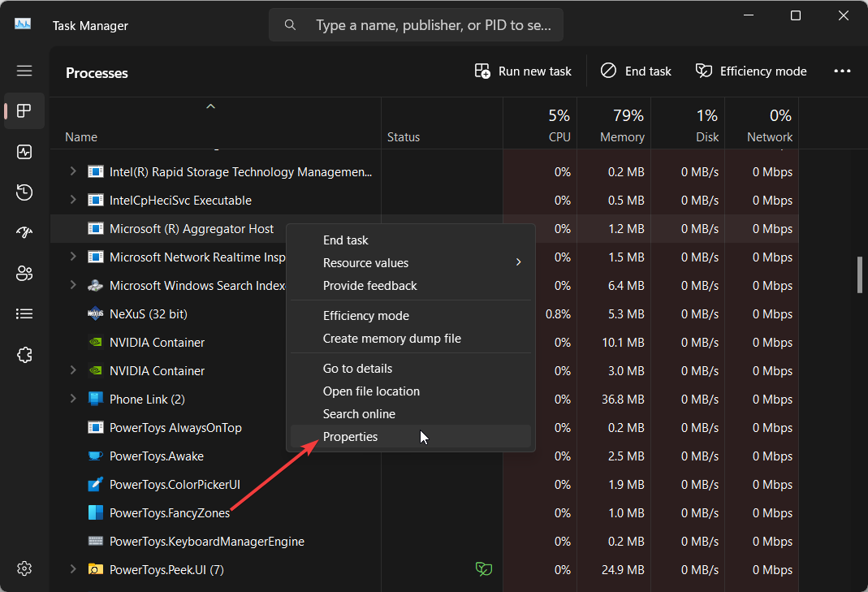This screenshot has width=868, height=592.
Task: Click the search magnifier icon
Action: pyautogui.click(x=290, y=25)
